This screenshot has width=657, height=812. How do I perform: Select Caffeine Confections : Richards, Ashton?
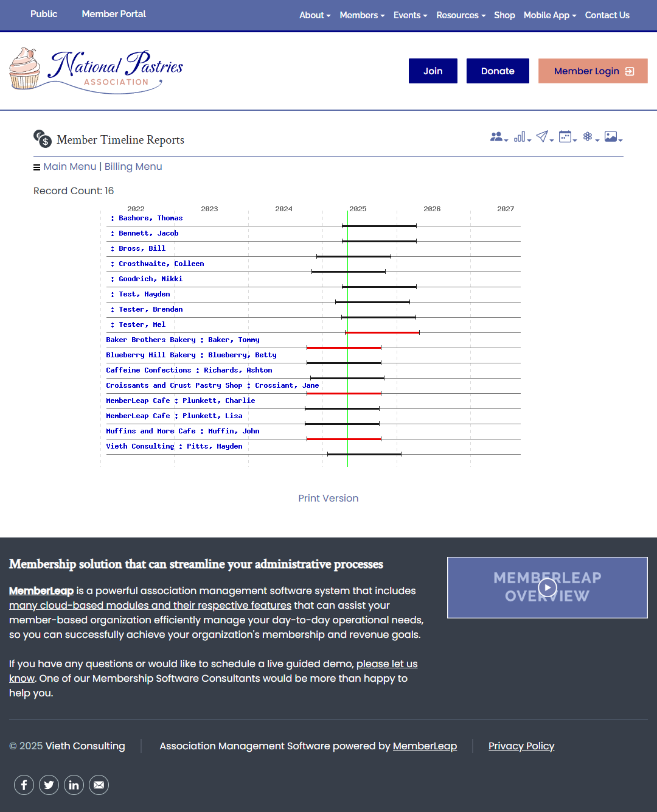click(x=189, y=370)
